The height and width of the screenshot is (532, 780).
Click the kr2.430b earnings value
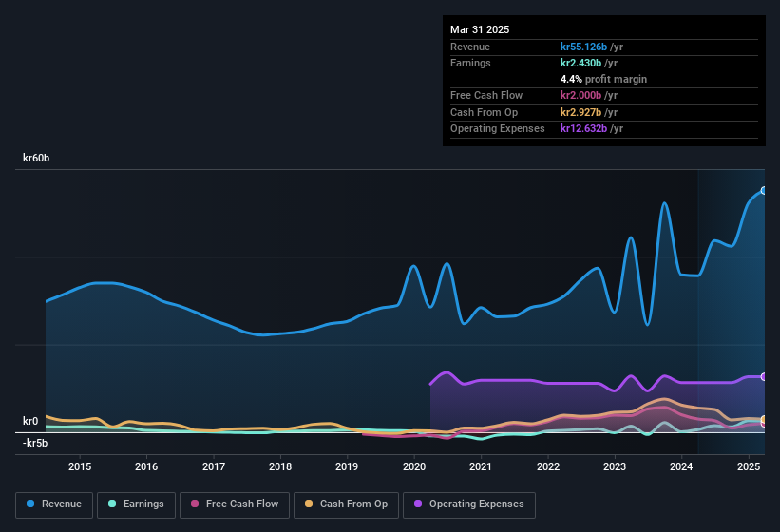pos(580,63)
